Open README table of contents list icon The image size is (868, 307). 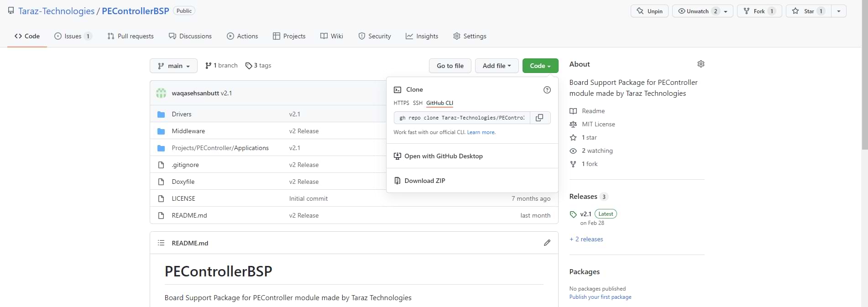tap(161, 243)
